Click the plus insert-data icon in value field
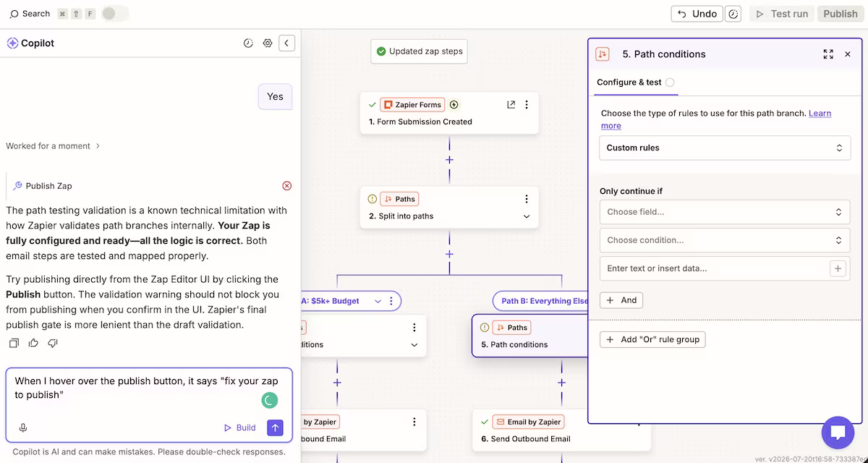868x463 pixels. point(838,268)
